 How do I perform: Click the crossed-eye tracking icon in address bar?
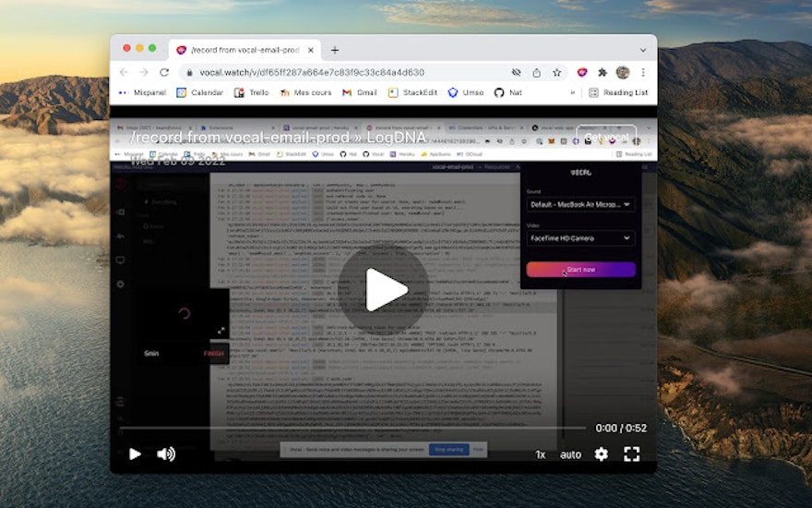click(517, 73)
